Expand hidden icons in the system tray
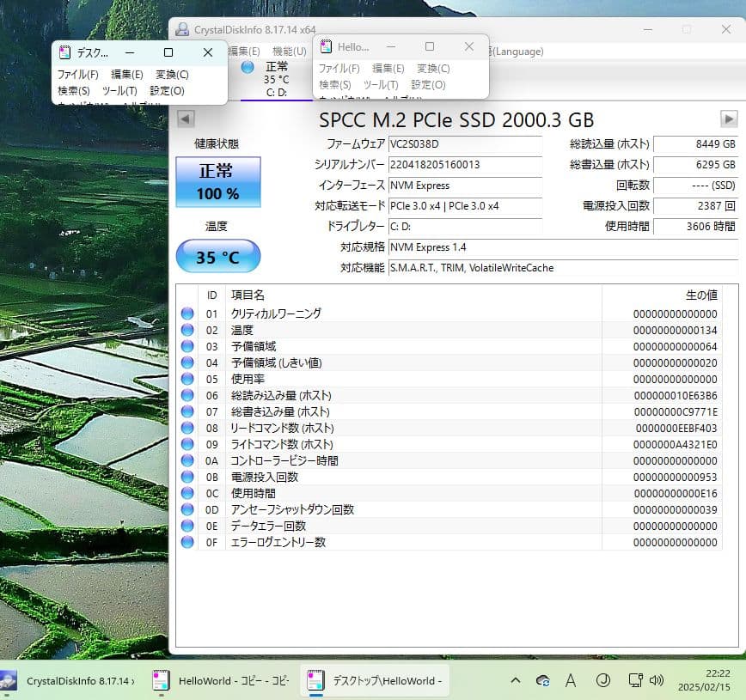This screenshot has width=746, height=700. pyautogui.click(x=515, y=679)
